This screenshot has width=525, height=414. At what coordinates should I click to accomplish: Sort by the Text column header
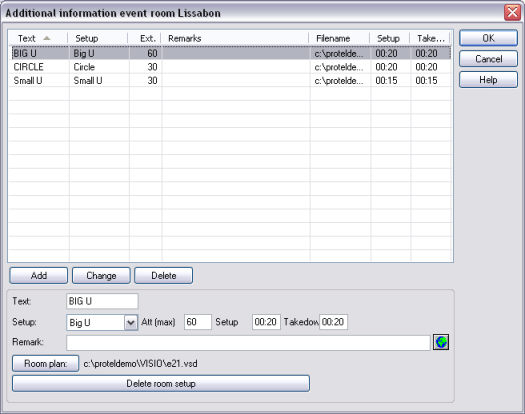38,38
